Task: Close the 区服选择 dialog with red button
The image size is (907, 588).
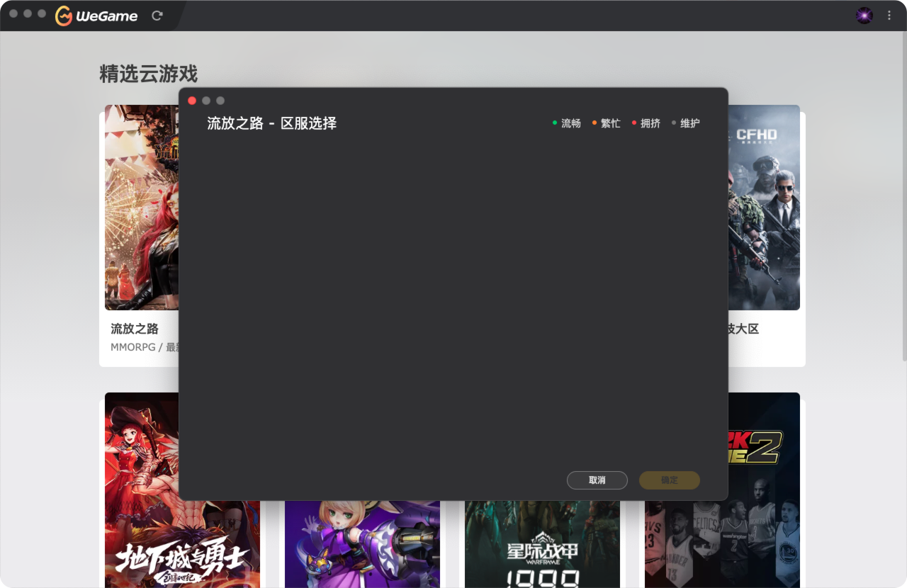Action: tap(192, 101)
